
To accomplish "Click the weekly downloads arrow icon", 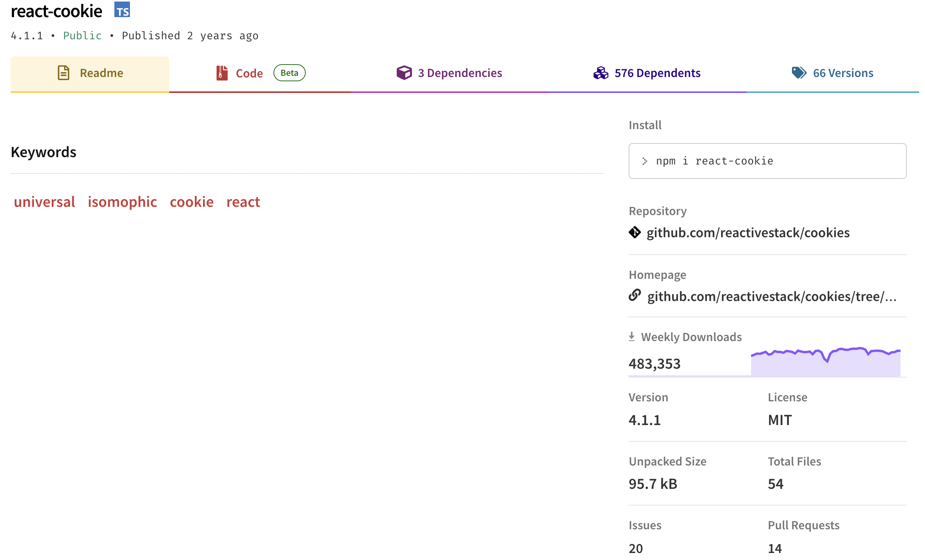I will tap(632, 336).
